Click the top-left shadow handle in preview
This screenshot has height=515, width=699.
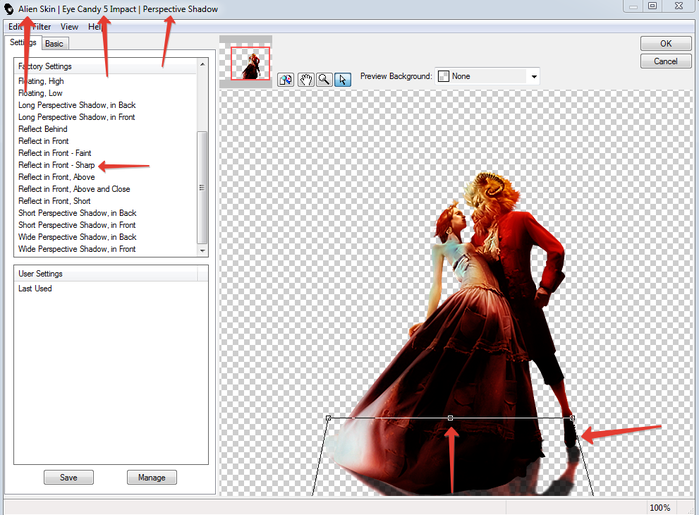(x=329, y=418)
